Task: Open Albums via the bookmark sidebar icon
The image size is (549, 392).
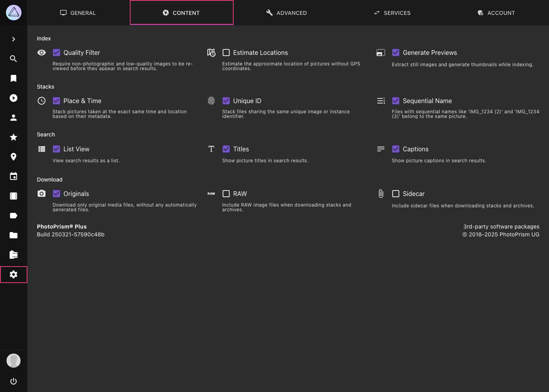Action: pos(13,78)
